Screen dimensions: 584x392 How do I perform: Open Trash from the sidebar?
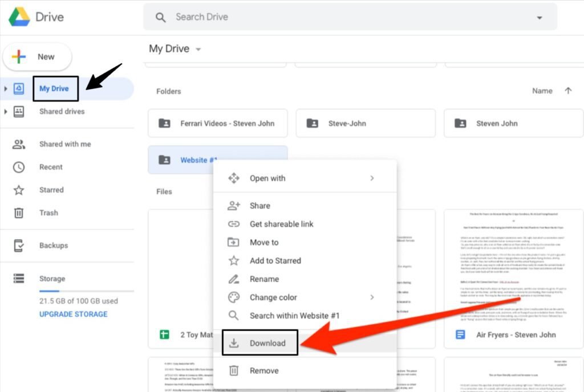(48, 213)
